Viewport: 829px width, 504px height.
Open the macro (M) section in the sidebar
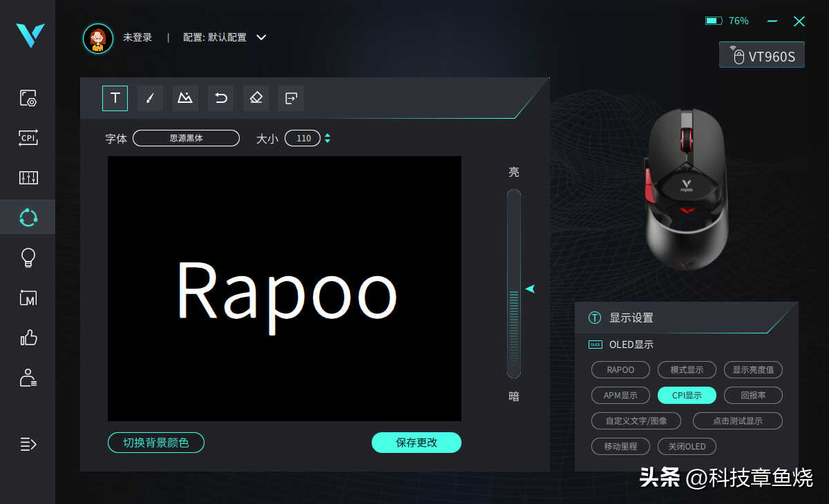(28, 298)
